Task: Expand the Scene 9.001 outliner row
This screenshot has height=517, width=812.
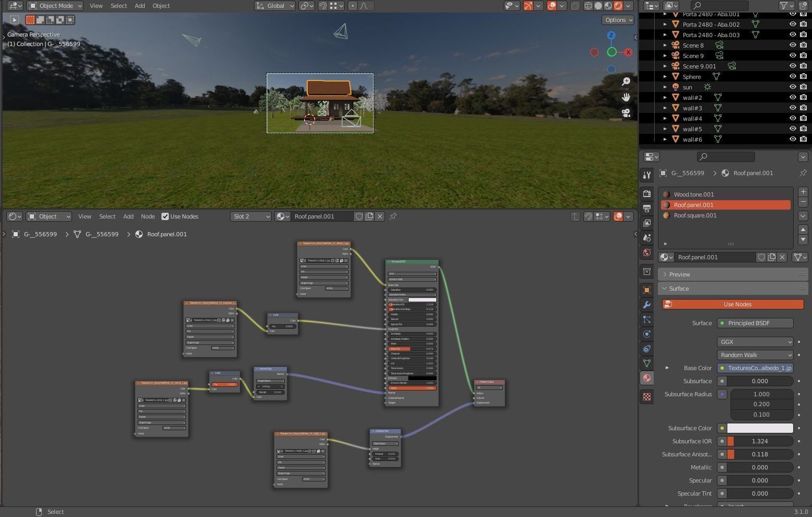Action: tap(665, 66)
